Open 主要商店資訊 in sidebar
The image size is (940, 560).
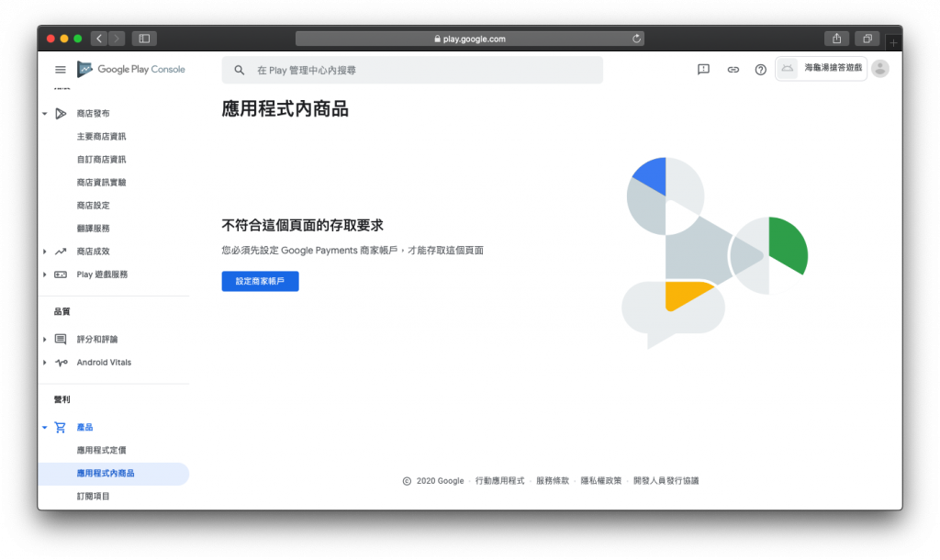tap(101, 136)
